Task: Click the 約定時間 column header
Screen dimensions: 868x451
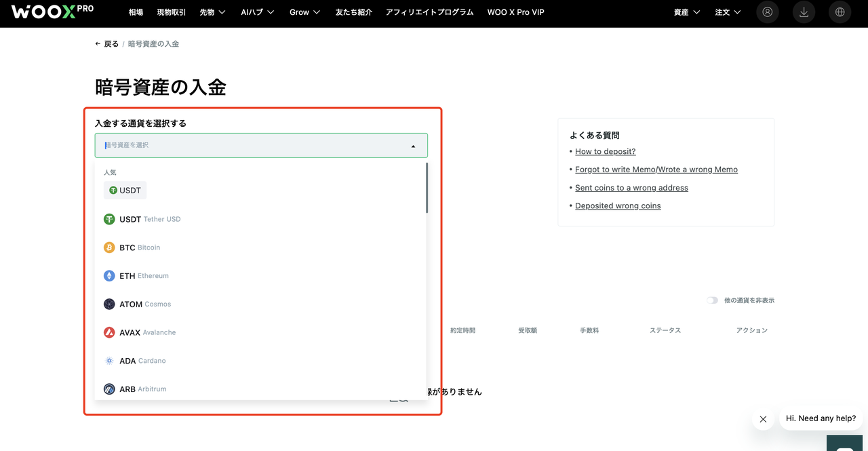Action: click(x=462, y=330)
